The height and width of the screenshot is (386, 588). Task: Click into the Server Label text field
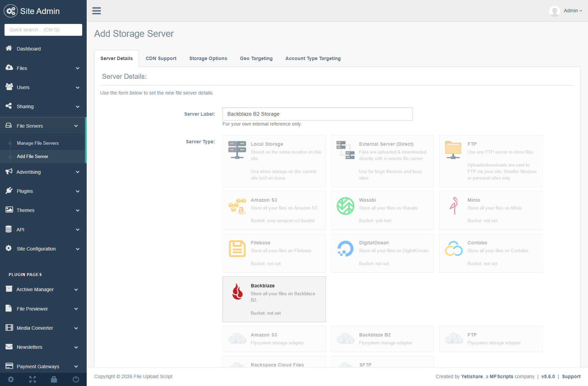pyautogui.click(x=317, y=114)
